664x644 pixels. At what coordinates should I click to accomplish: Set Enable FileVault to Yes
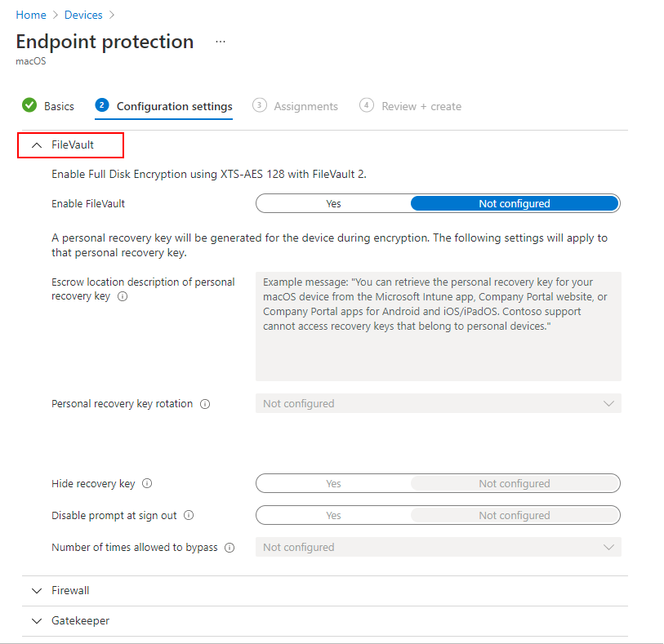click(x=333, y=204)
